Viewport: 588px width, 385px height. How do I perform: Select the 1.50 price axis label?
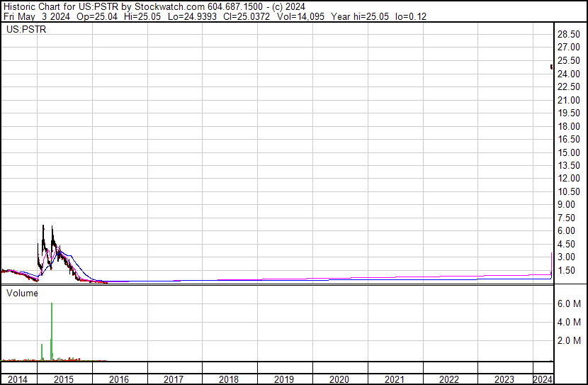point(568,270)
